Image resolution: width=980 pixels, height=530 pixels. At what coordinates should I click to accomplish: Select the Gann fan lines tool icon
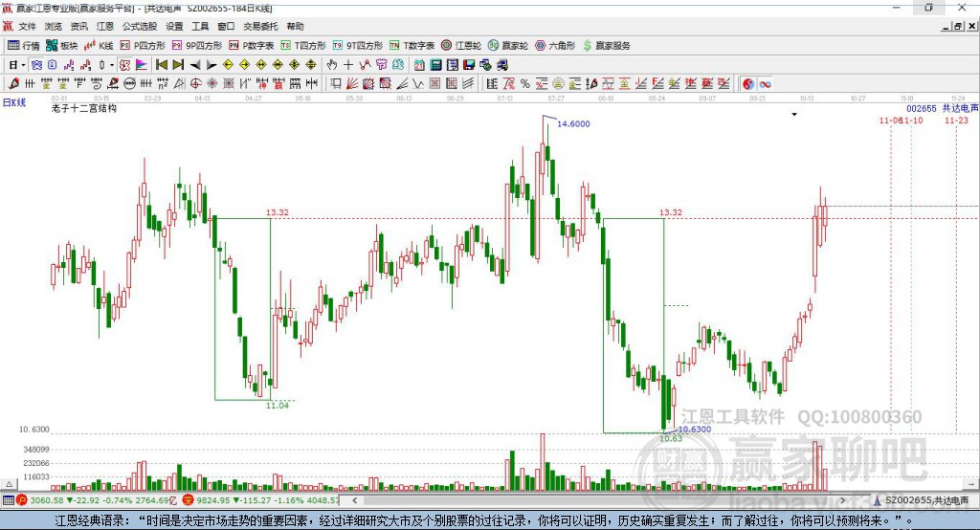point(352,84)
